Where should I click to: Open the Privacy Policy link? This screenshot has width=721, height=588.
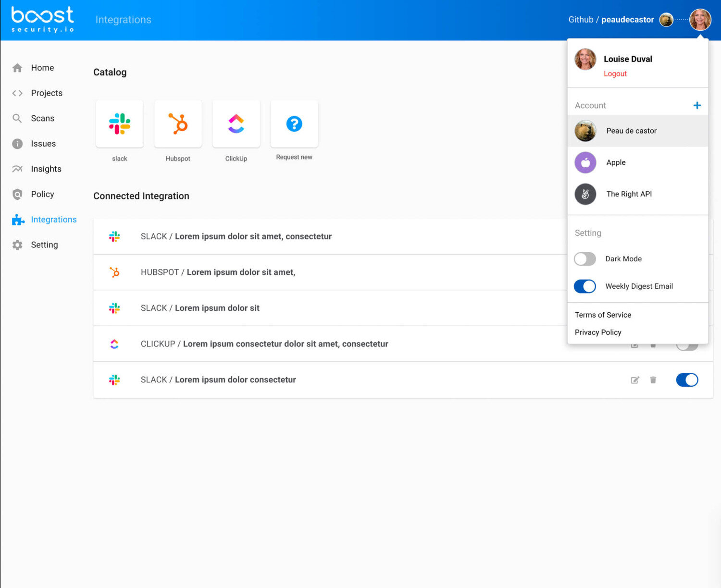598,332
